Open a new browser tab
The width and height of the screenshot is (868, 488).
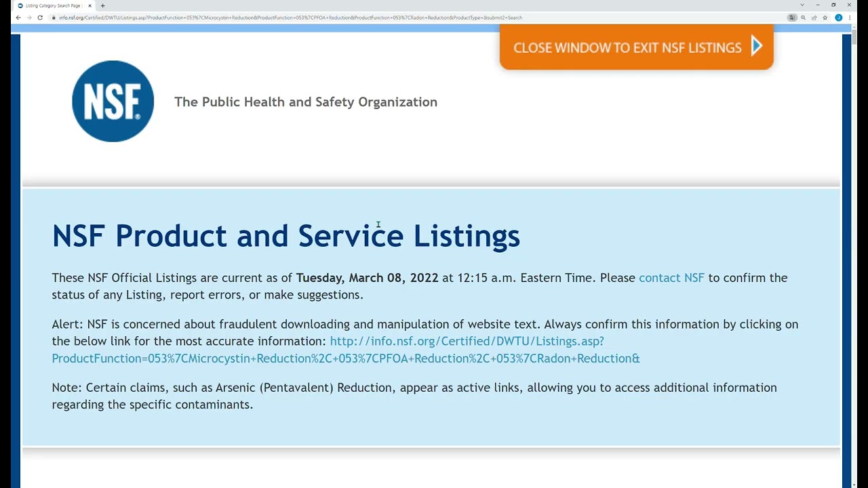[102, 5]
